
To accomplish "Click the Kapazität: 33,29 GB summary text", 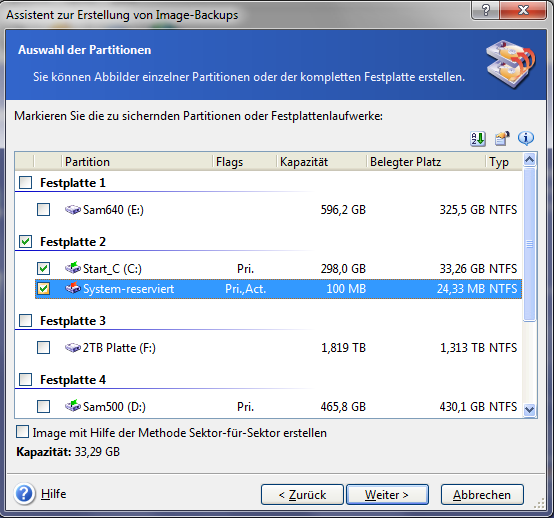I will [68, 452].
